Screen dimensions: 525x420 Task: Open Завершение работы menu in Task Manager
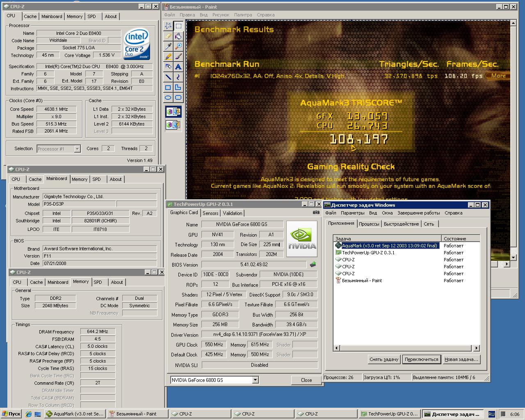(x=419, y=213)
